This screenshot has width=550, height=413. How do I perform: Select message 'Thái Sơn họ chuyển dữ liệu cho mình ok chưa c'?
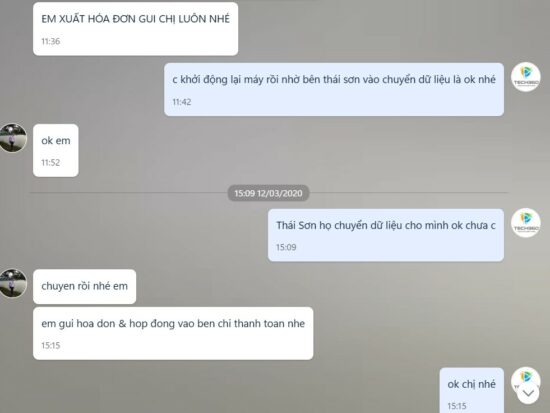coord(386,235)
